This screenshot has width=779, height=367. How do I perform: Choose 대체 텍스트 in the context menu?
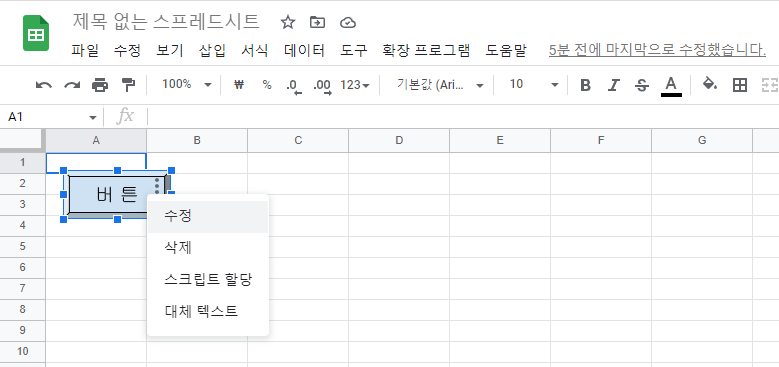[x=208, y=311]
